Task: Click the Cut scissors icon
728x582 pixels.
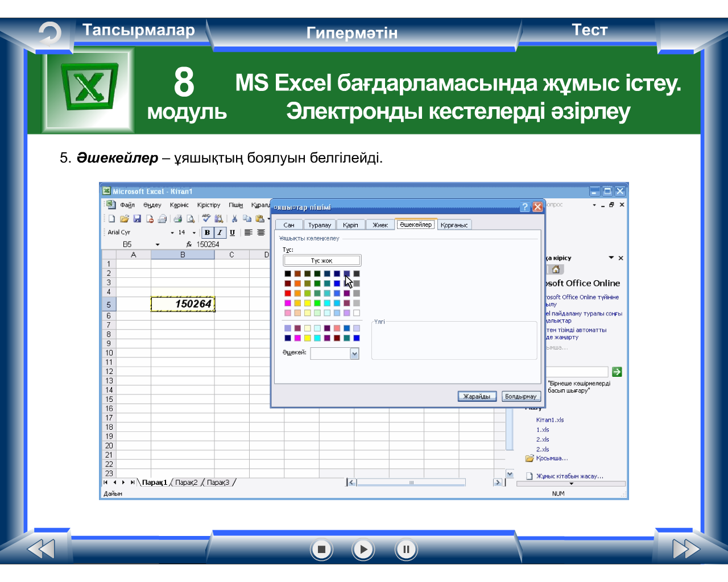Action: [234, 218]
